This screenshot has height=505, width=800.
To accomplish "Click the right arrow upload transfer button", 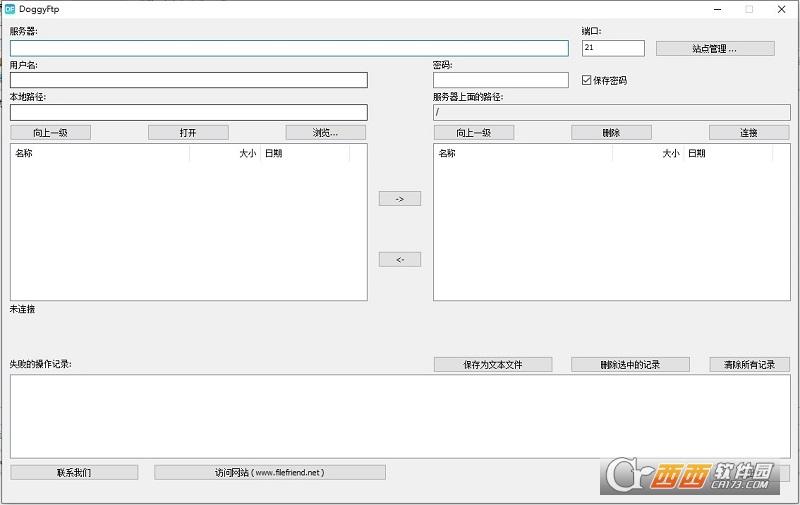I will pyautogui.click(x=399, y=199).
